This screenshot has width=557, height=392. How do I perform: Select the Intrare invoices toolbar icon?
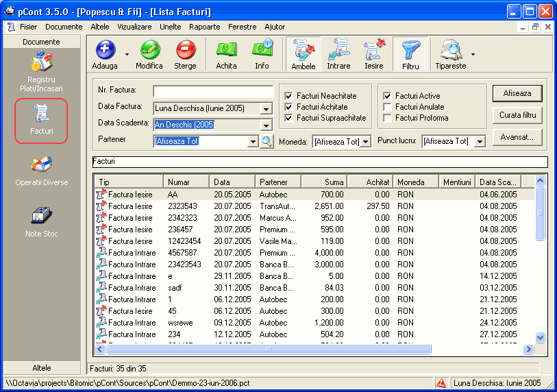coord(338,50)
